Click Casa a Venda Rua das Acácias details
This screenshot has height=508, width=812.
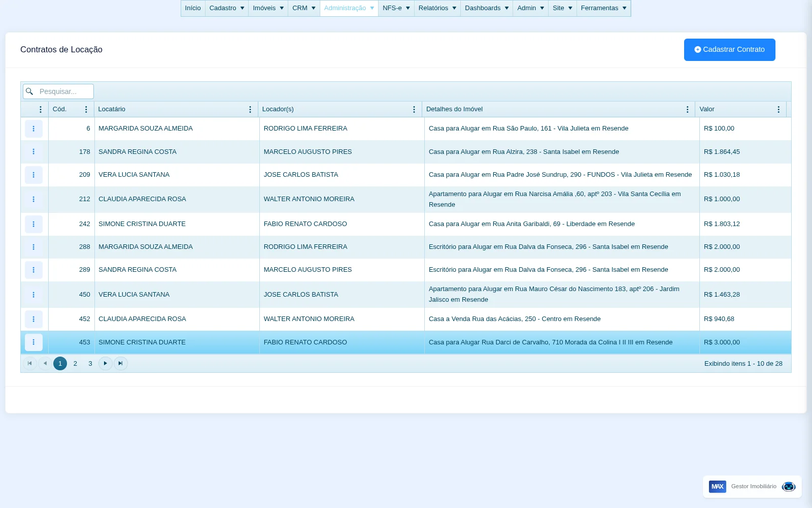click(515, 319)
